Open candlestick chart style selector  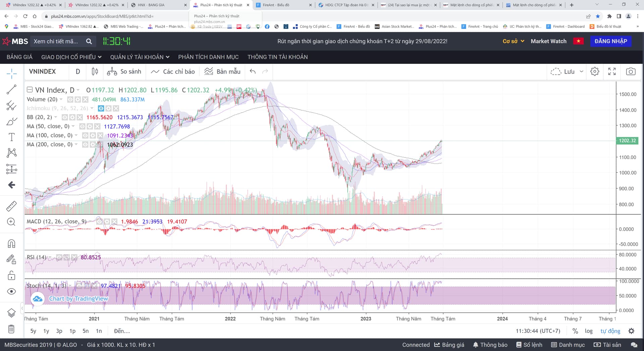click(x=95, y=72)
